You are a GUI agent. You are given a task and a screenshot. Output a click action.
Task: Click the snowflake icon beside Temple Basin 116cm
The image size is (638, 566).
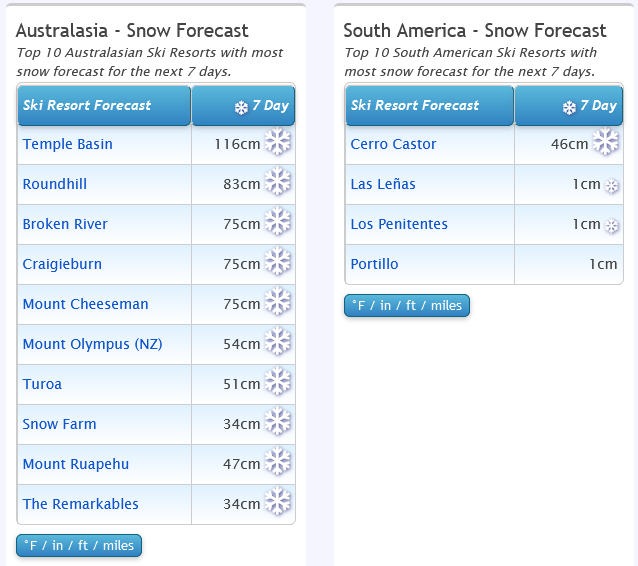click(278, 142)
